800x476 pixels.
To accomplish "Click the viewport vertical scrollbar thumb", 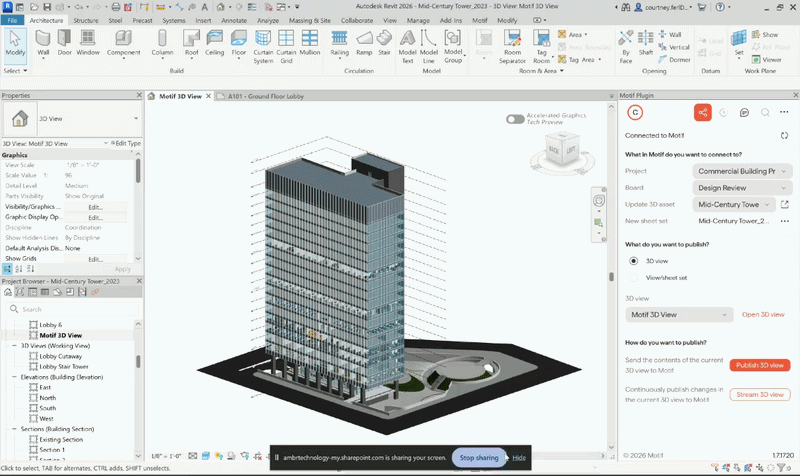I will coord(611,277).
